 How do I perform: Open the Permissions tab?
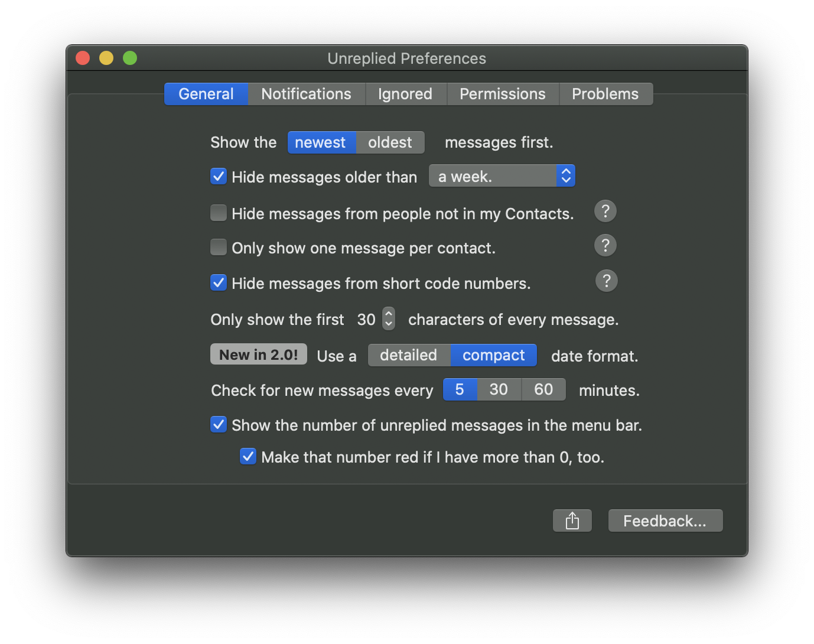(502, 93)
